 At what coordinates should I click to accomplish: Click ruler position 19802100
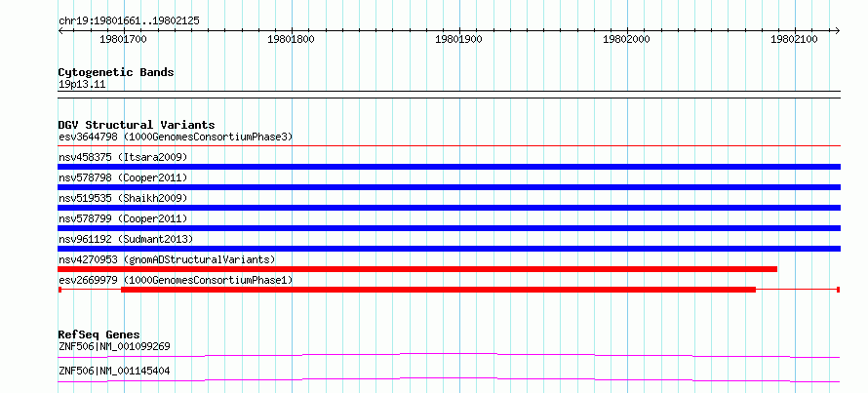794,40
